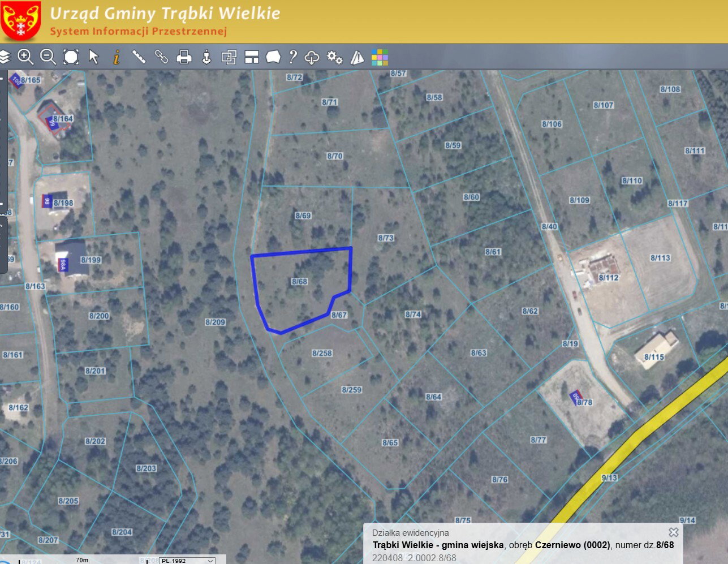Click parcel label 8/209 on map

pyautogui.click(x=215, y=322)
